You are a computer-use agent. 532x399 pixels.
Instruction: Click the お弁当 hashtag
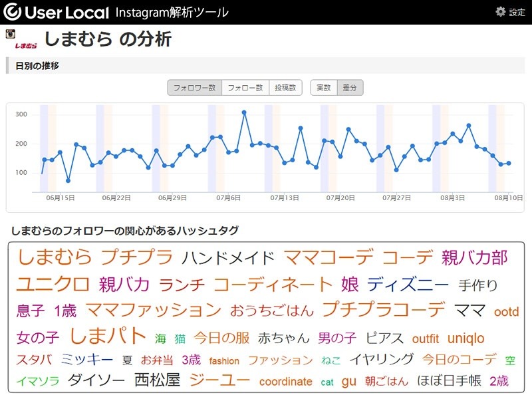(x=157, y=360)
